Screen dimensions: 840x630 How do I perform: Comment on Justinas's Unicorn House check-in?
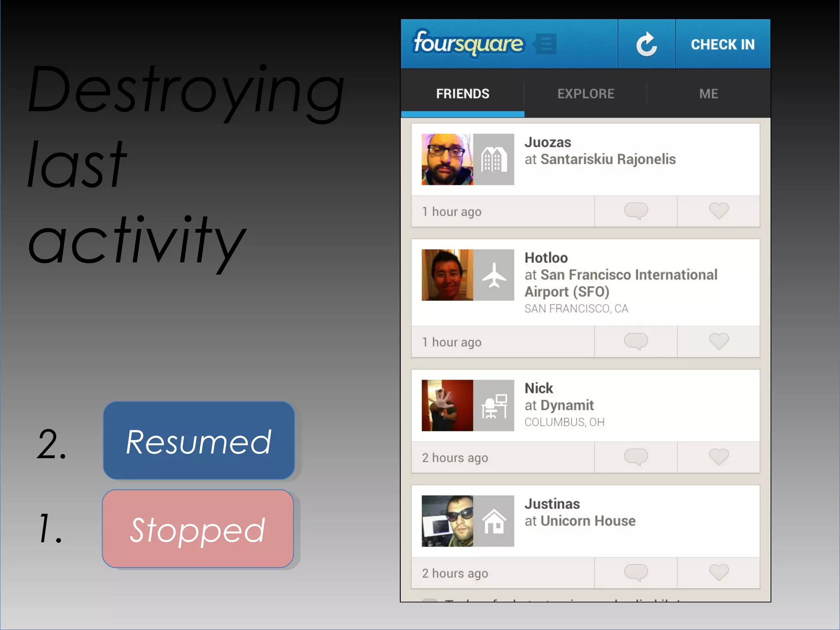pyautogui.click(x=636, y=573)
